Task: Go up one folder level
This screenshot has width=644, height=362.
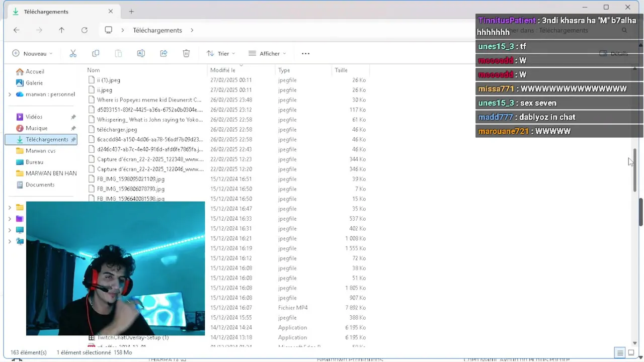Action: pos(61,30)
